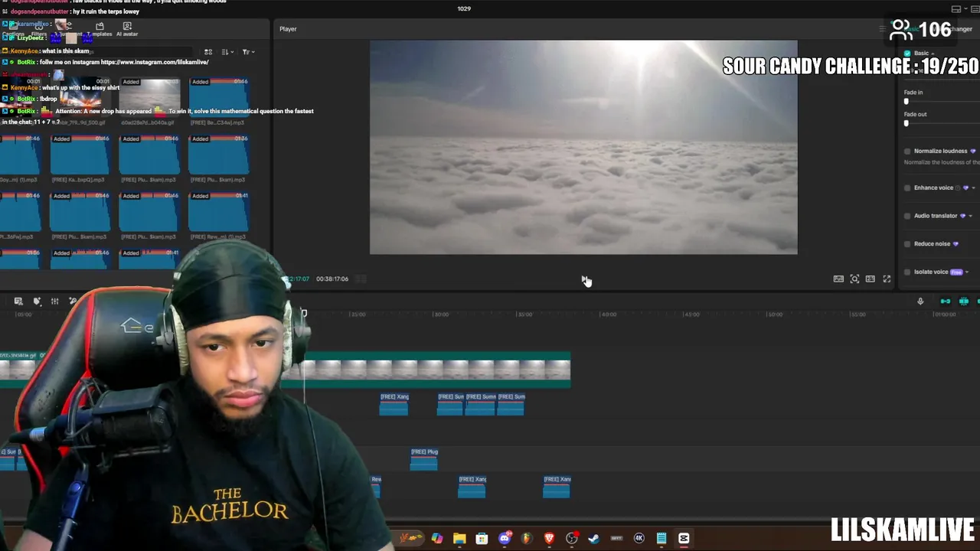The height and width of the screenshot is (551, 980).
Task: Expand the Enhance voice options arrow
Action: [x=973, y=188]
